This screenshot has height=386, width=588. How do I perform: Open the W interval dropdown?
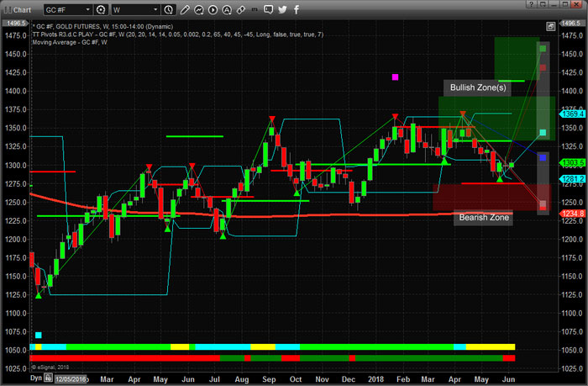135,10
